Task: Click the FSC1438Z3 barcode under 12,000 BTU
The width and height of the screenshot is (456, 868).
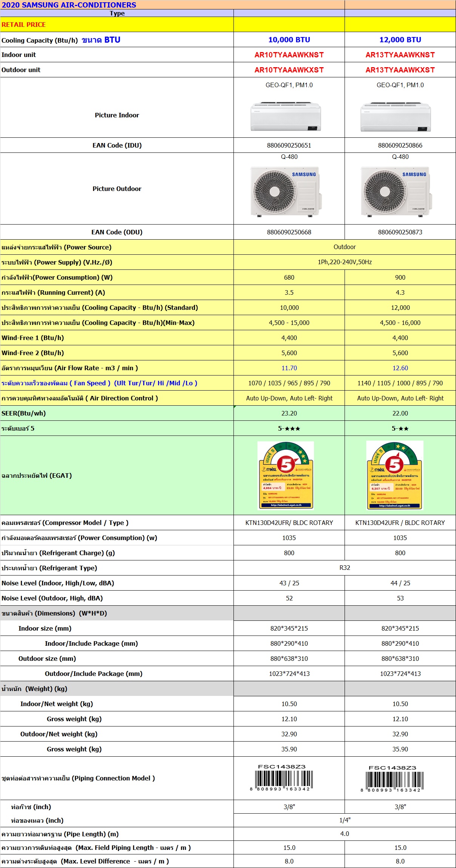Action: (393, 778)
